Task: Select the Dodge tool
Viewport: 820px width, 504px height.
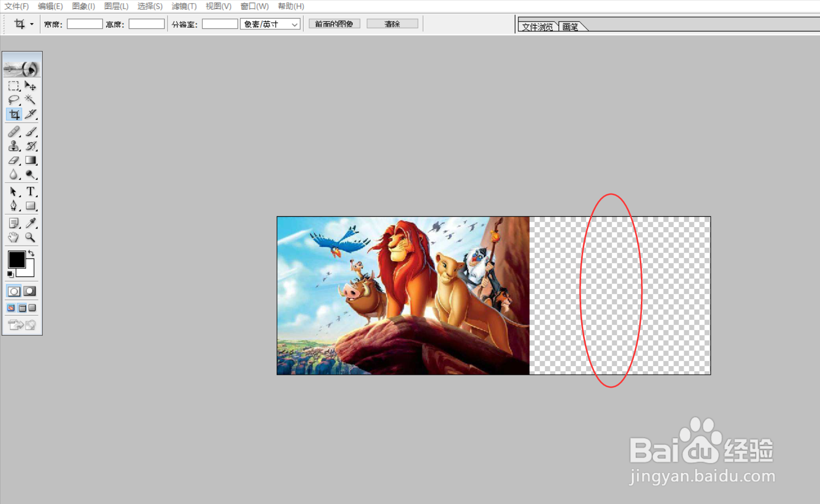Action: (30, 175)
